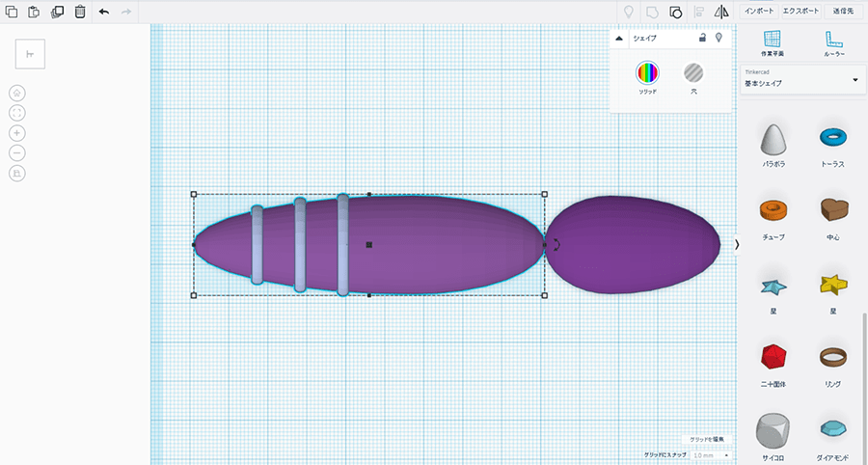
Task: Click the Redo arrow
Action: 126,12
